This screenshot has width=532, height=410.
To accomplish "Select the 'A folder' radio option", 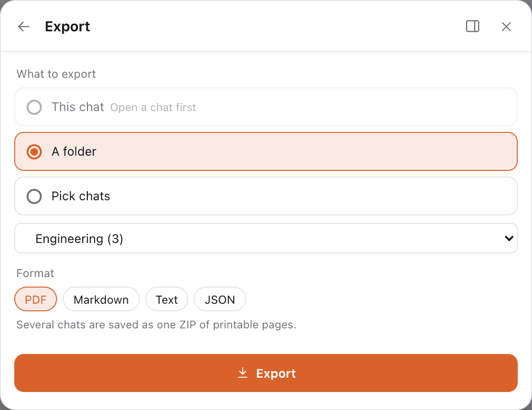I will point(266,151).
